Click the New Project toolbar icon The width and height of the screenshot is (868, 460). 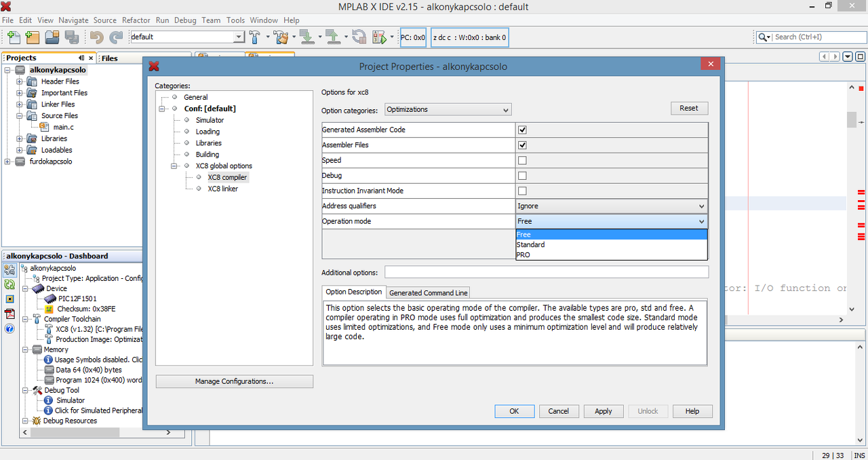32,37
